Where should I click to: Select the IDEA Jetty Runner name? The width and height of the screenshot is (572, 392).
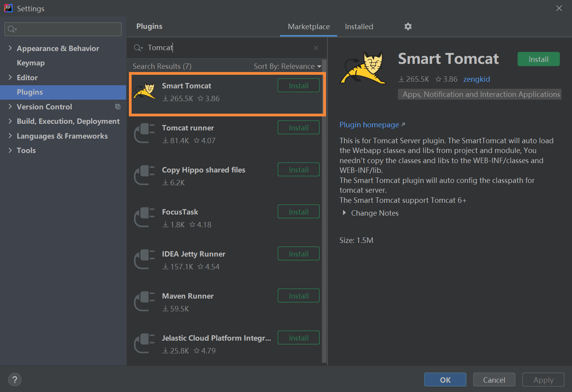[x=194, y=254]
